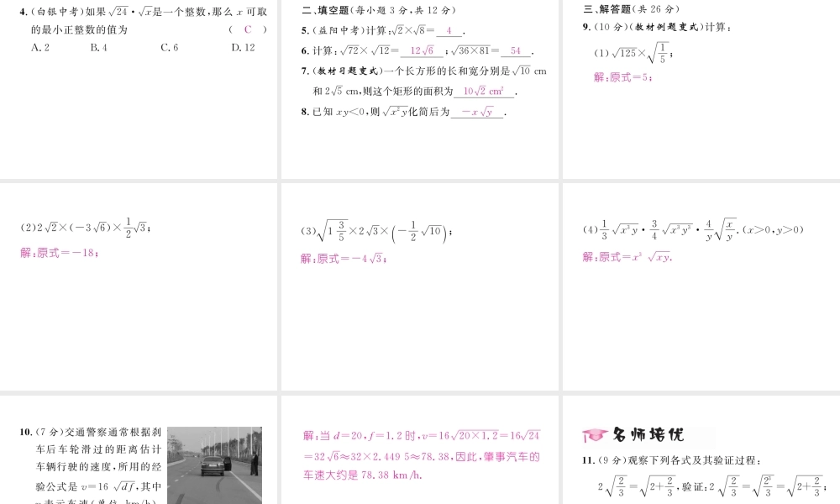Screen dimensions: 840x504
Task: Click the text "的最小正整数的值为"
Action: click(79, 29)
